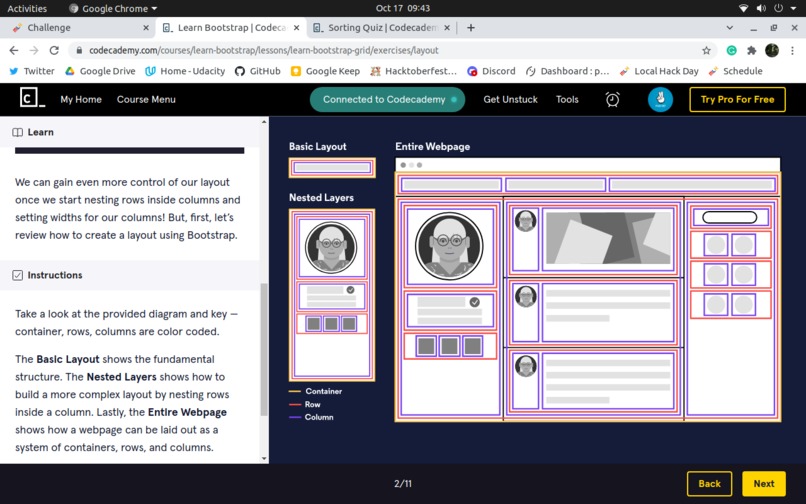Click the Container legend label

[x=323, y=391]
